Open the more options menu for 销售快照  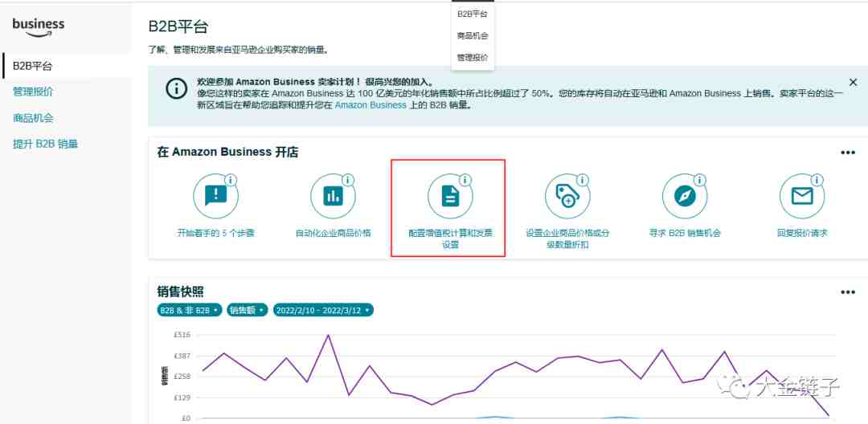(848, 292)
